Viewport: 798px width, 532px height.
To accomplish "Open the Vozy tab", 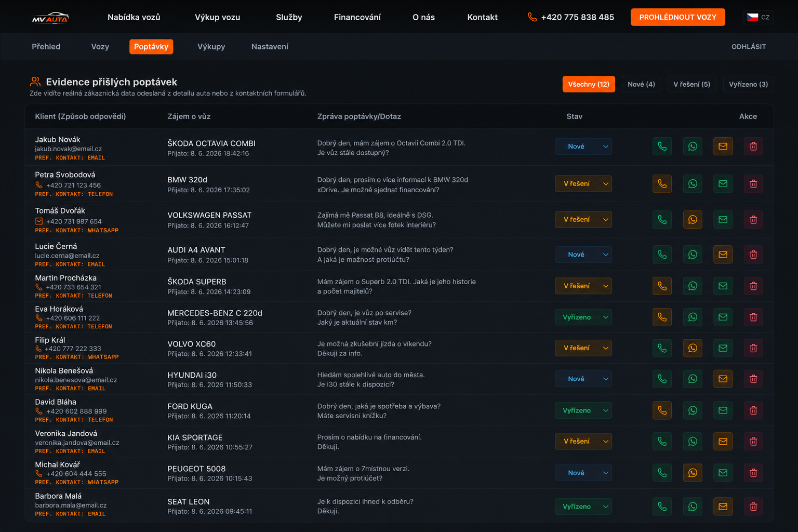I will click(x=100, y=47).
